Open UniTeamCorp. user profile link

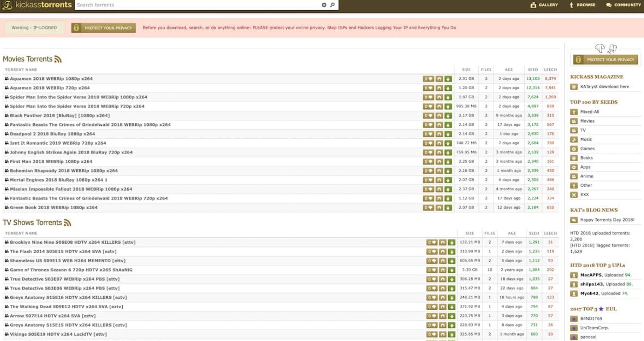594,328
